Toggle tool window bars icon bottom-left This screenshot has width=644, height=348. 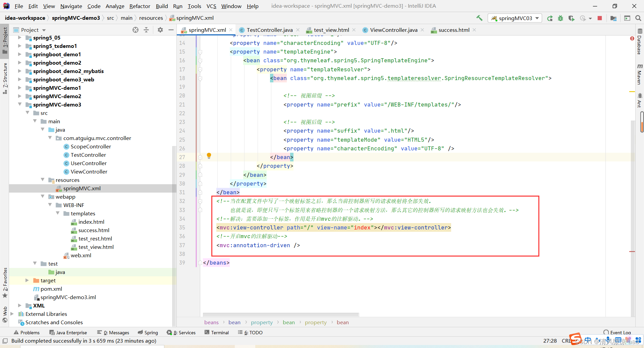tap(5, 341)
